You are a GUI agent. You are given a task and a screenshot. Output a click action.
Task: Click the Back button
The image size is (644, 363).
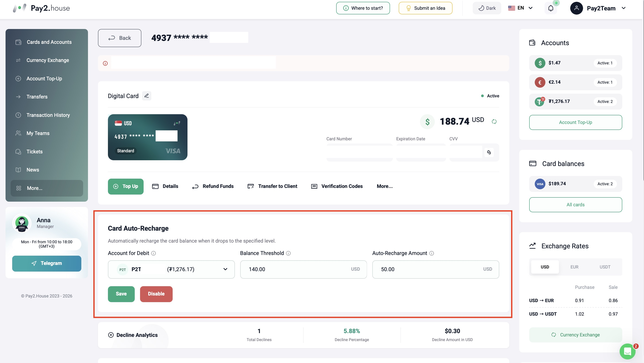pos(119,38)
